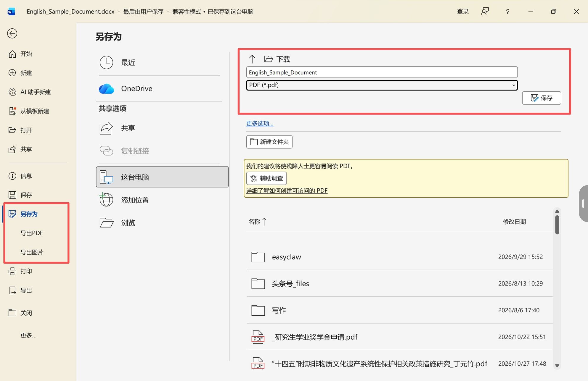
Task: Select the OneDrive location
Action: pyautogui.click(x=159, y=88)
